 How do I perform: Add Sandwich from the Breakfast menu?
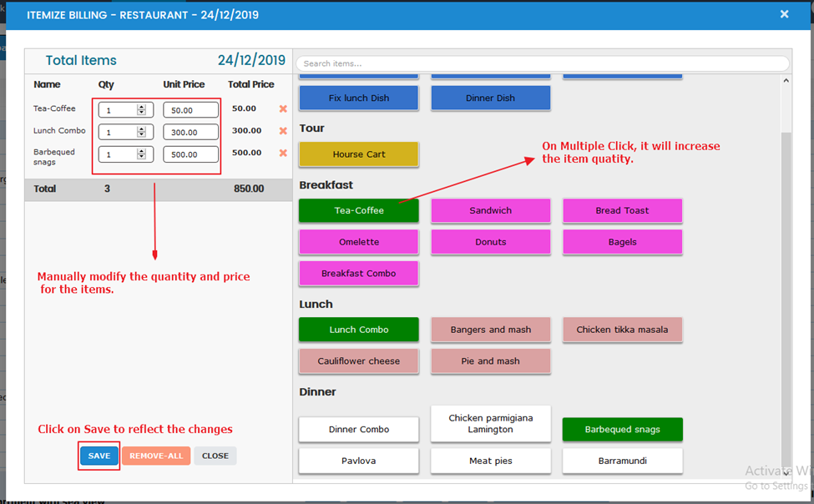pos(490,211)
